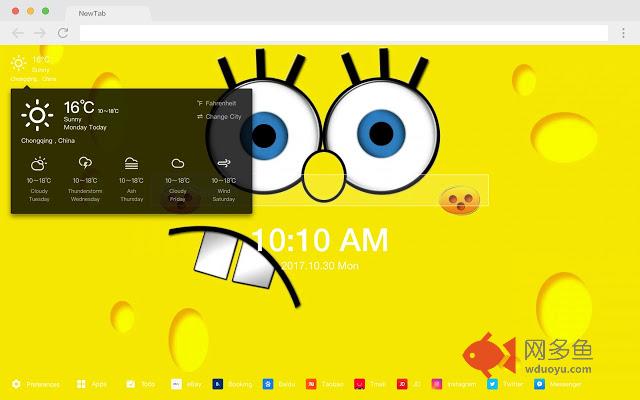Select Friday's cloud forecast icon
The height and width of the screenshot is (400, 640).
click(178, 164)
